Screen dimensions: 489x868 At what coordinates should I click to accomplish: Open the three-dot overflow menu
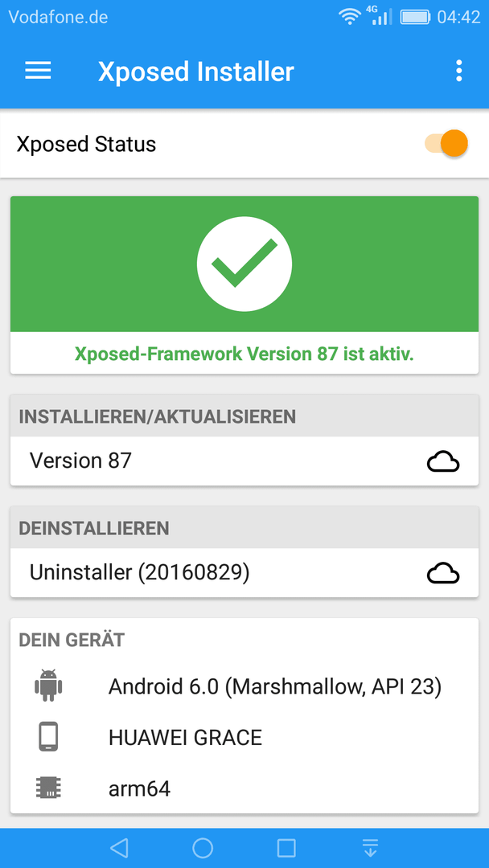click(458, 71)
